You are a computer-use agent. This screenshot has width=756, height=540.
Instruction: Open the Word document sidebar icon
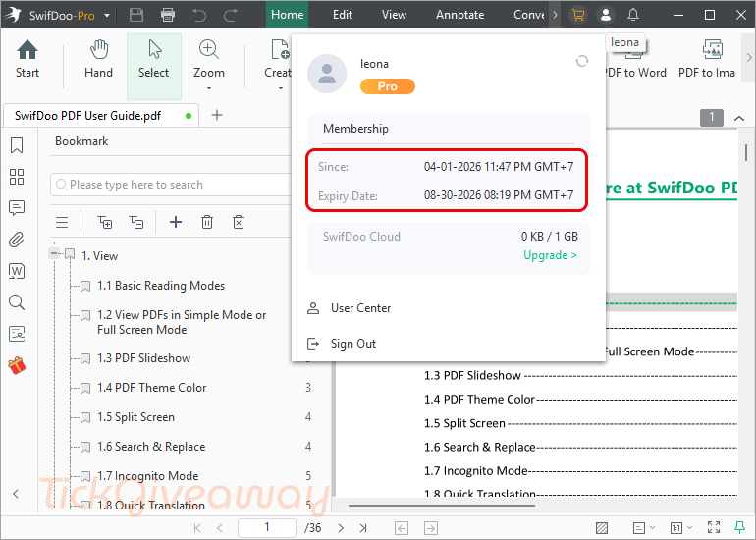coord(17,271)
